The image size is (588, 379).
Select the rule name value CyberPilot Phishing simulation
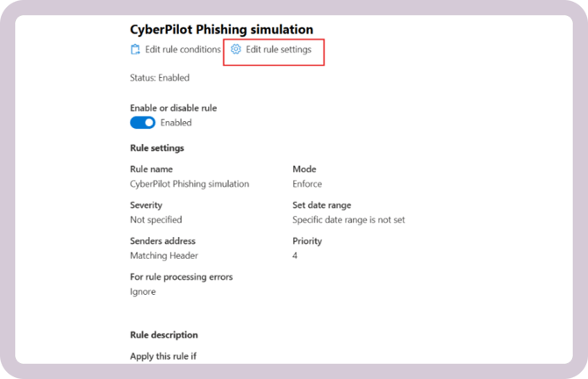189,184
